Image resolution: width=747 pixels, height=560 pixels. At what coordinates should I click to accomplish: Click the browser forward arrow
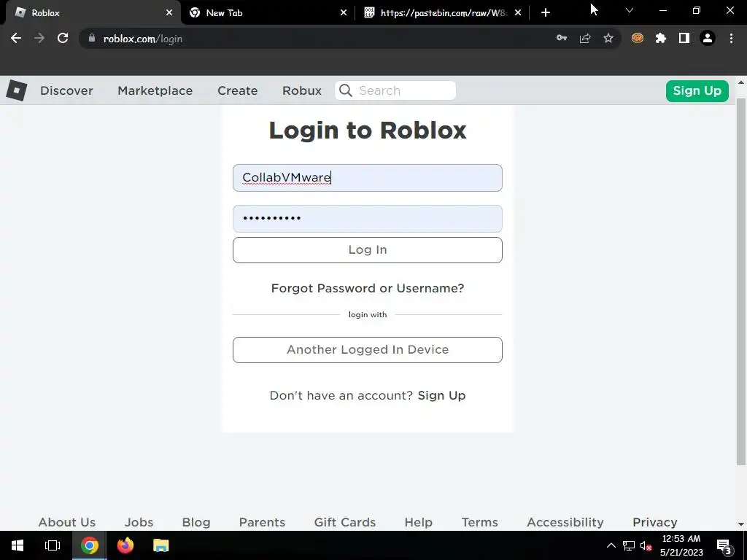(39, 39)
